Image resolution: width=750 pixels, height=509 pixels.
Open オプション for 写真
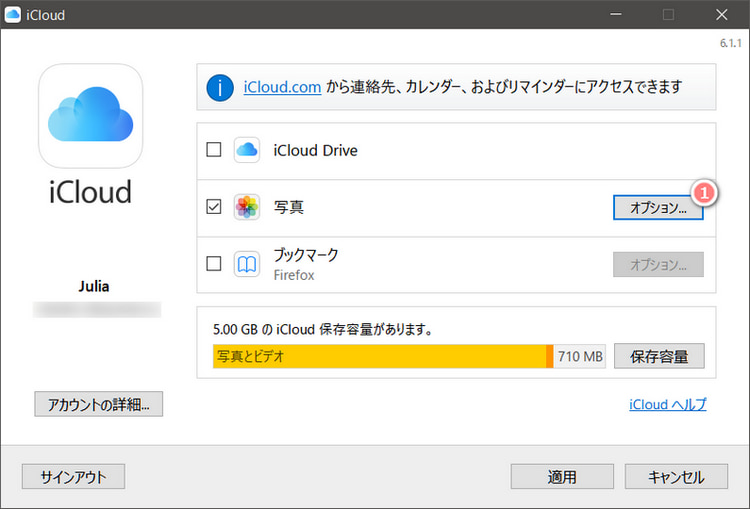pos(658,208)
